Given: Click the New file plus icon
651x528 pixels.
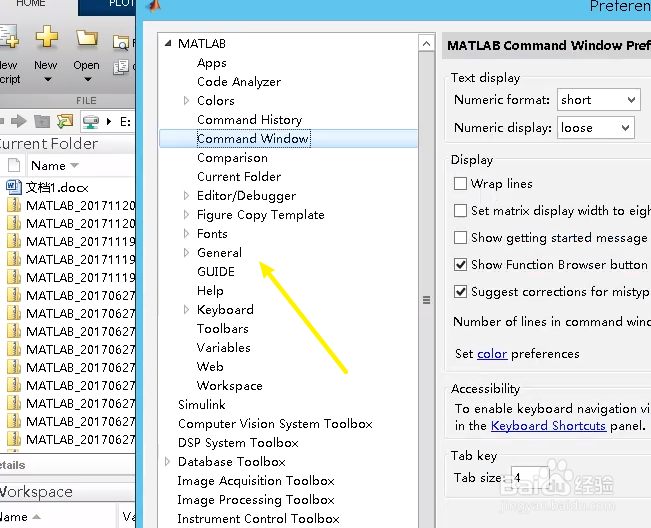Looking at the screenshot, I should pos(46,37).
